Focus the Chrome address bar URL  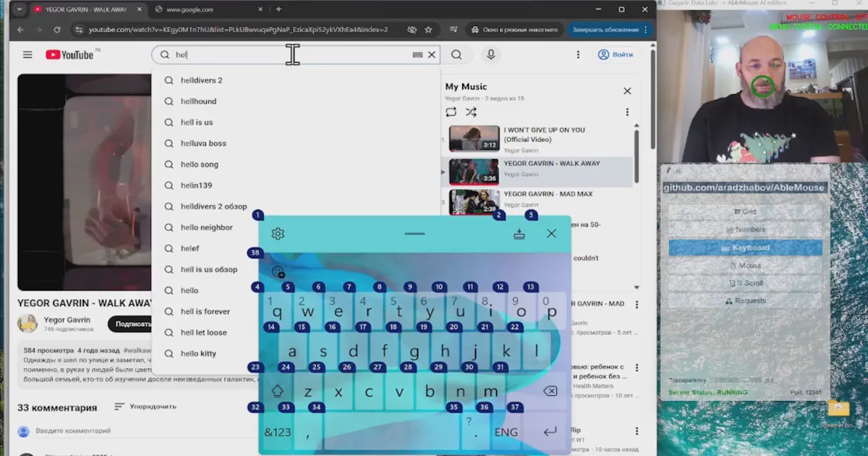pos(238,30)
